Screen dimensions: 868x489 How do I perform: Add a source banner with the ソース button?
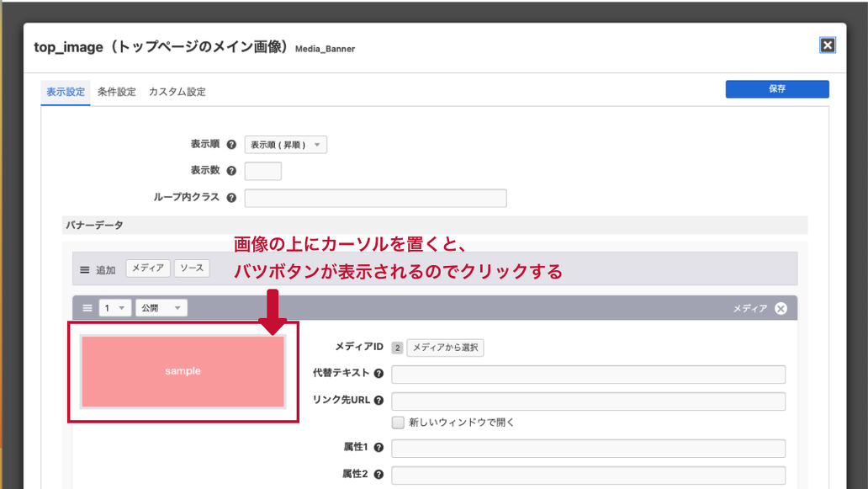click(191, 268)
